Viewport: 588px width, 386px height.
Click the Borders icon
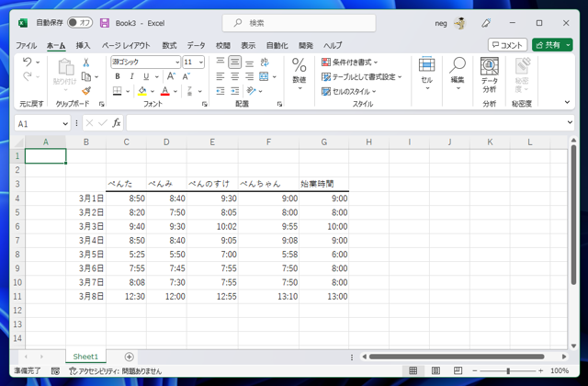click(118, 91)
